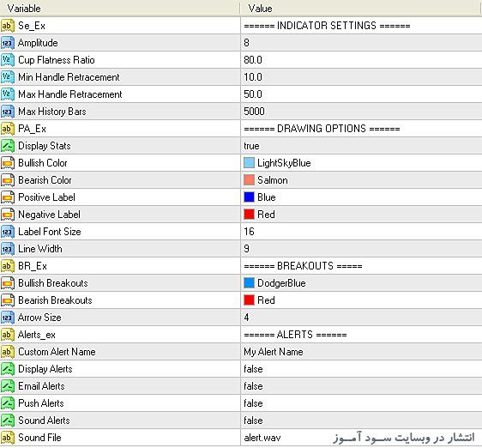The height and width of the screenshot is (448, 482).
Task: Toggle the Email Alerts false value
Action: [x=361, y=386]
